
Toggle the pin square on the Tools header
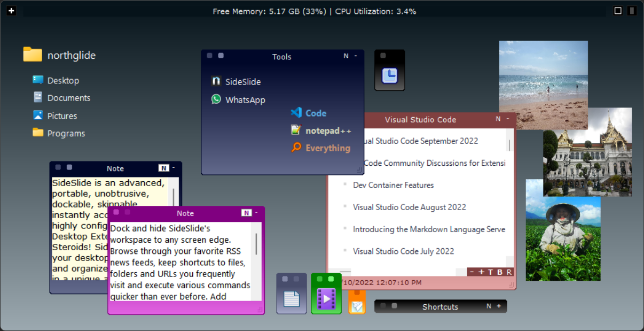[209, 55]
